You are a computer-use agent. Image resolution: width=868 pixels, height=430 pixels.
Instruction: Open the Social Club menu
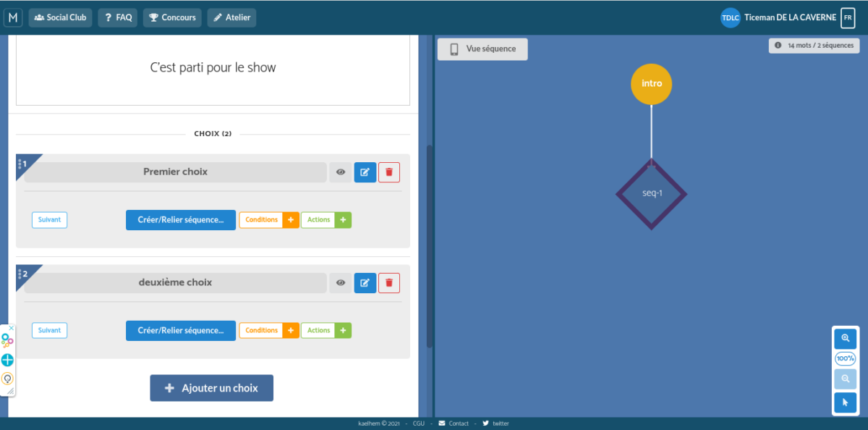pos(60,17)
